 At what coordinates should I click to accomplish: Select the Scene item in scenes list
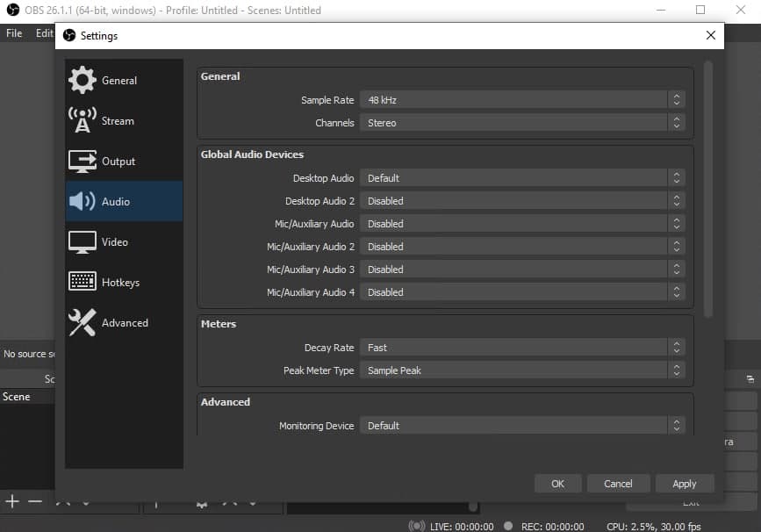(27, 397)
